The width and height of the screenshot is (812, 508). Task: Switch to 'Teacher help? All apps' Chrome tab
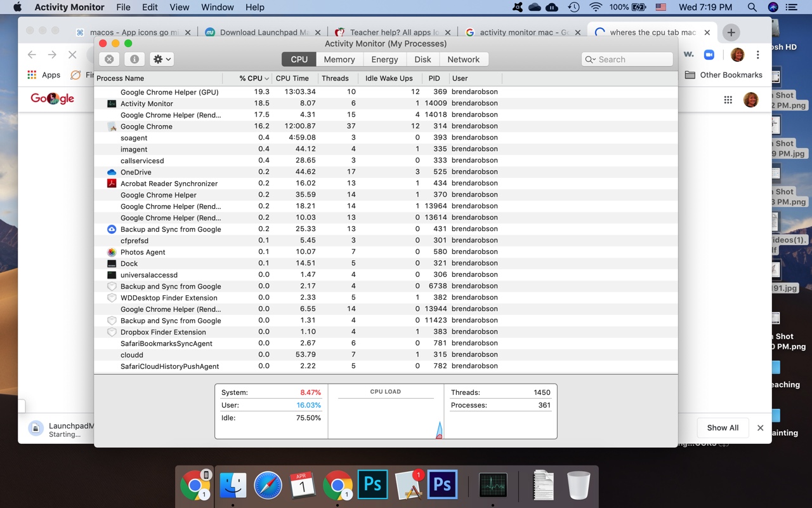point(395,32)
